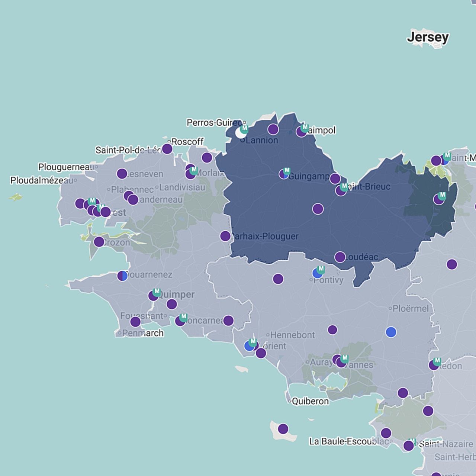Click the purple marker south of Guingamp
Viewport: 476px width, 476px height.
tap(318, 209)
